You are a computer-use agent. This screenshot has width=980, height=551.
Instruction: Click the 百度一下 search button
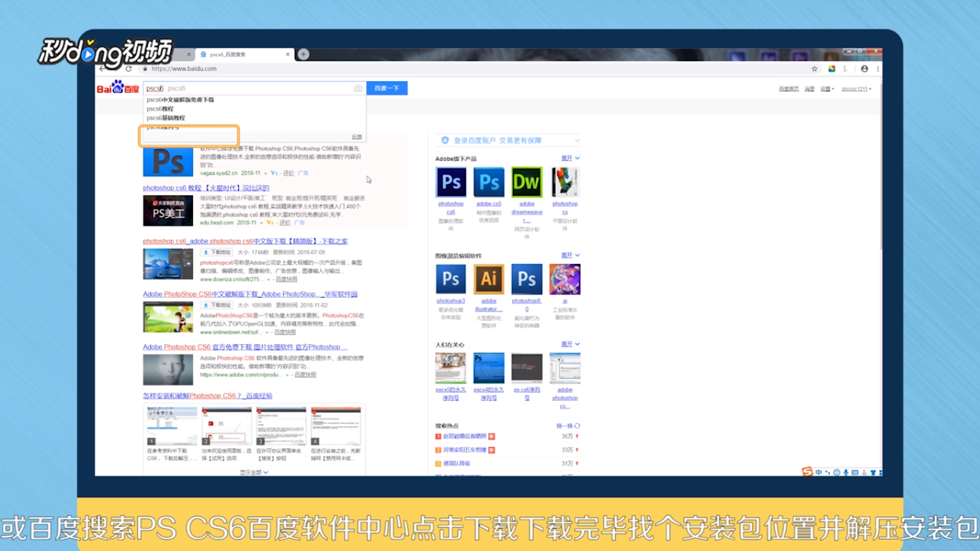387,88
